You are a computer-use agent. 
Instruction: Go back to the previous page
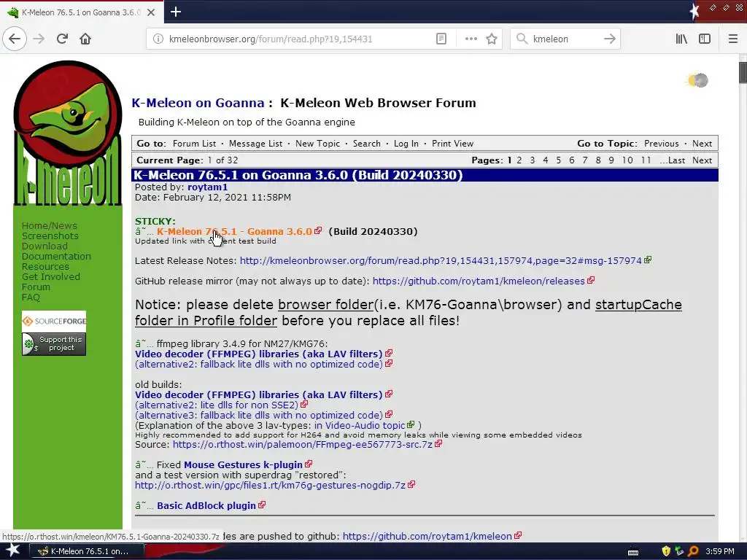(x=15, y=39)
